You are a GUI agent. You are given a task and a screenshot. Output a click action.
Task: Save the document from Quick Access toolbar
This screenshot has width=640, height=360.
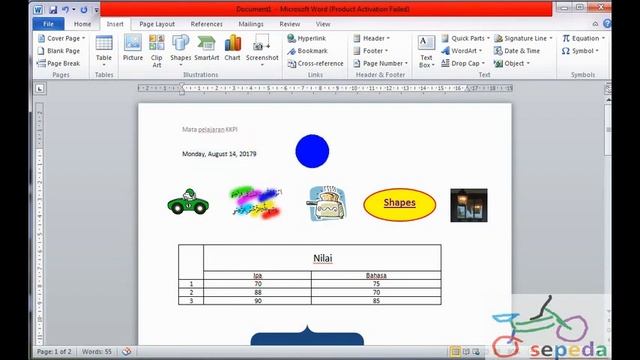[53, 9]
